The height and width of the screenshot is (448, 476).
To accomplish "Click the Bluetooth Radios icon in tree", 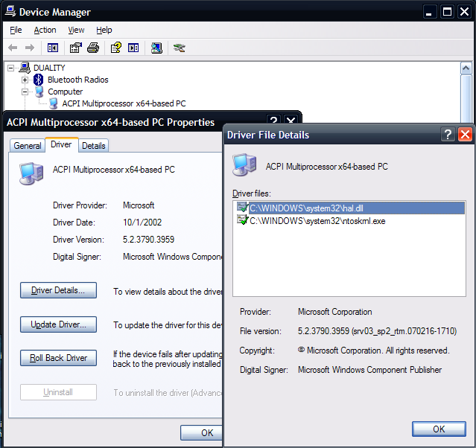I will click(x=38, y=80).
